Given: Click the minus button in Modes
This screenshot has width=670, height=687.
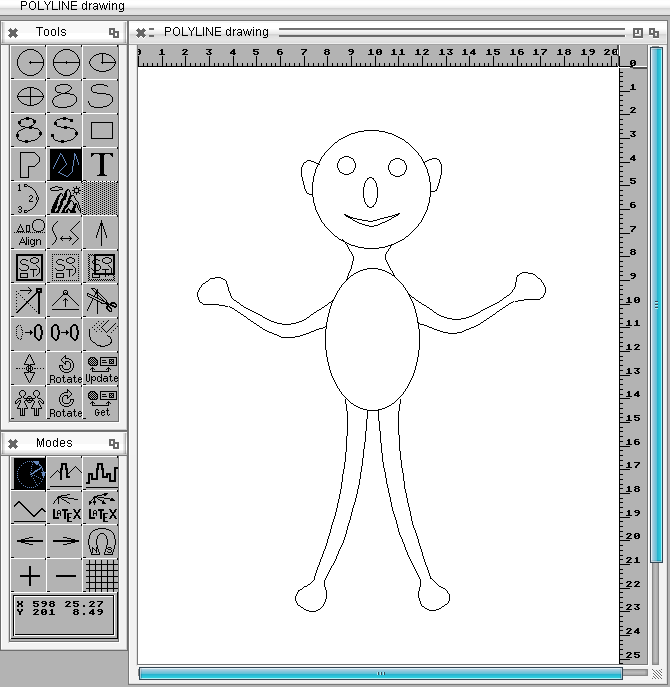Looking at the screenshot, I should (66, 575).
